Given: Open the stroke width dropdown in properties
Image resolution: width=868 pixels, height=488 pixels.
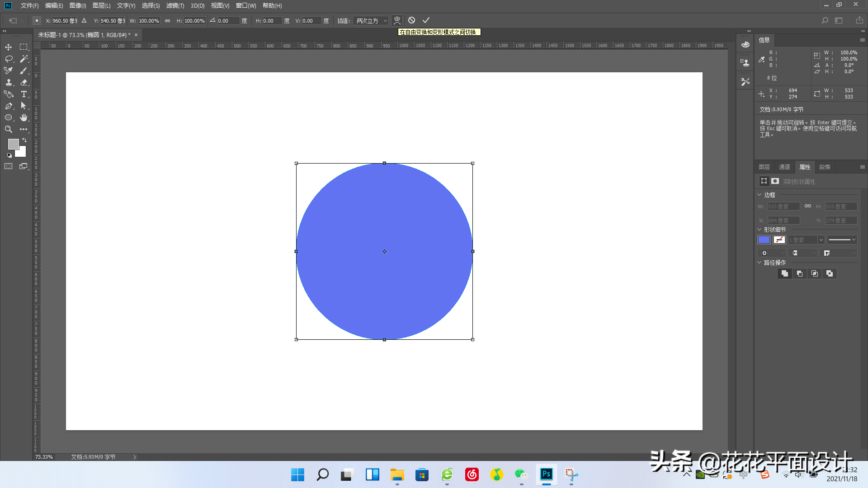Looking at the screenshot, I should pyautogui.click(x=821, y=240).
